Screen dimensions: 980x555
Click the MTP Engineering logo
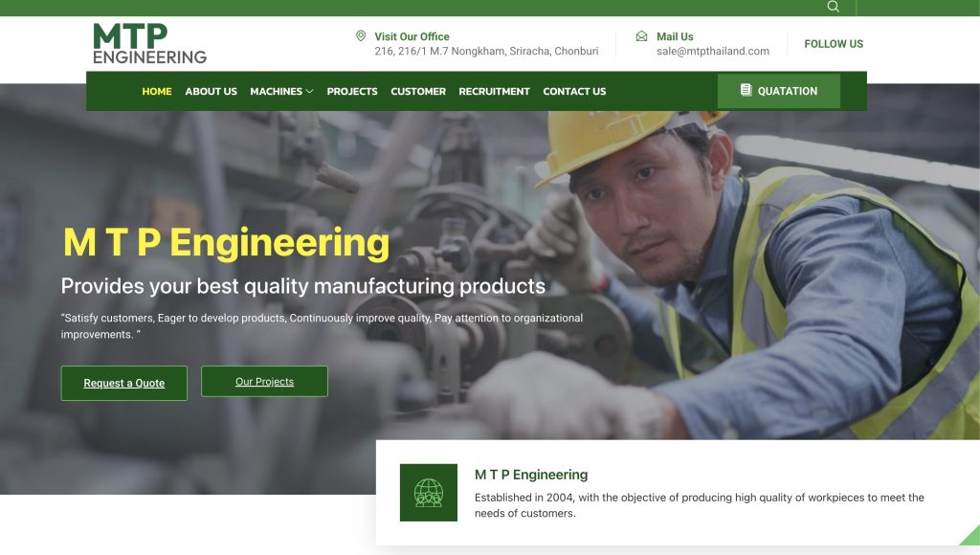click(x=149, y=43)
